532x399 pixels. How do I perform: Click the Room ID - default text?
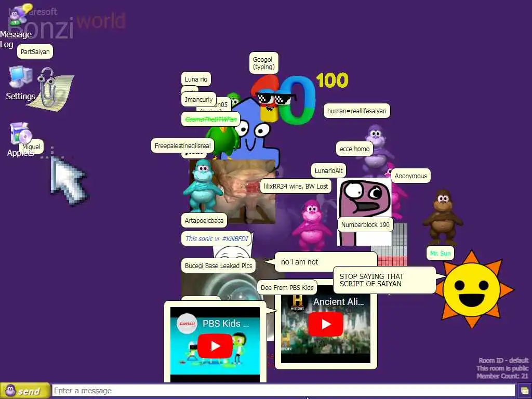click(503, 361)
